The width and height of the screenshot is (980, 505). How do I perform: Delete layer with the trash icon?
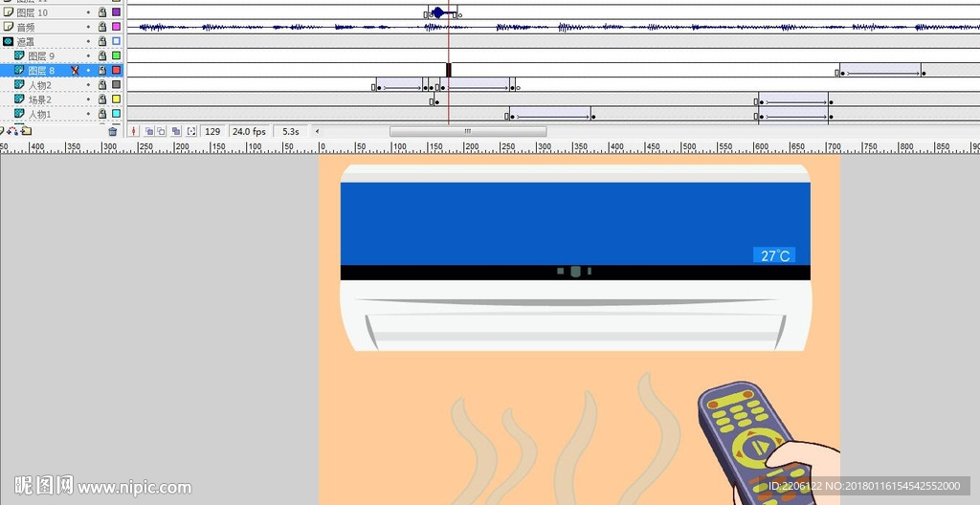[x=113, y=131]
